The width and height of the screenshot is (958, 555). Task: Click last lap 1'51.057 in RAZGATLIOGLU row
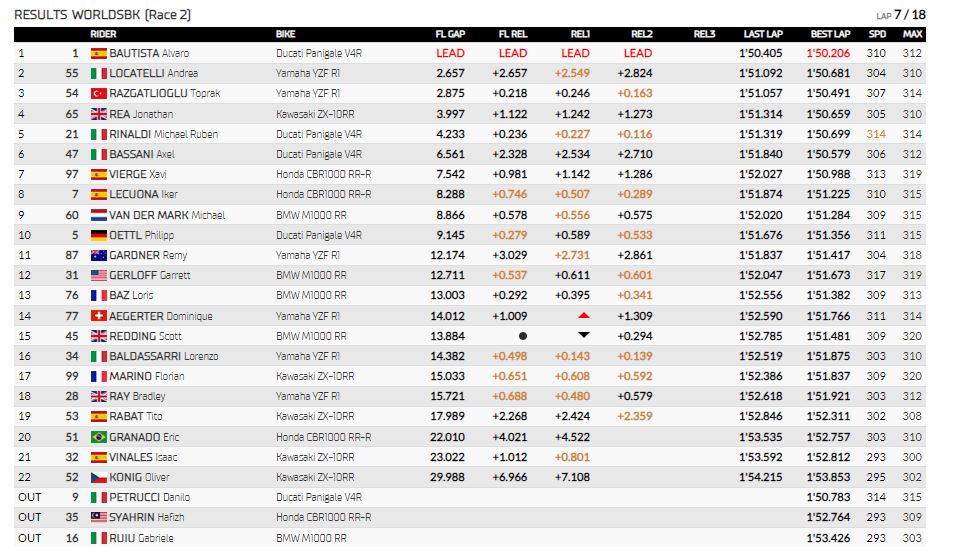pos(761,94)
